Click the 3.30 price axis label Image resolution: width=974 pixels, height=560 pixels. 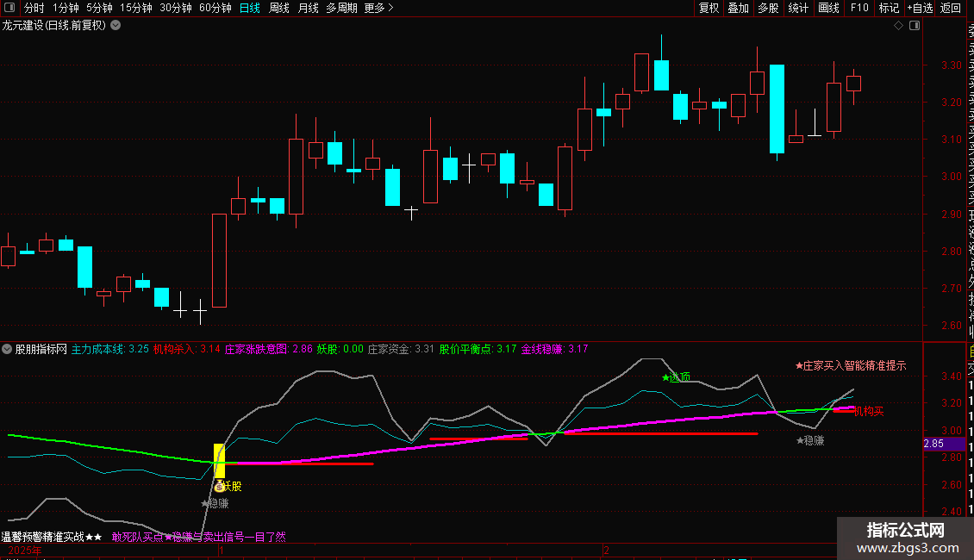952,65
